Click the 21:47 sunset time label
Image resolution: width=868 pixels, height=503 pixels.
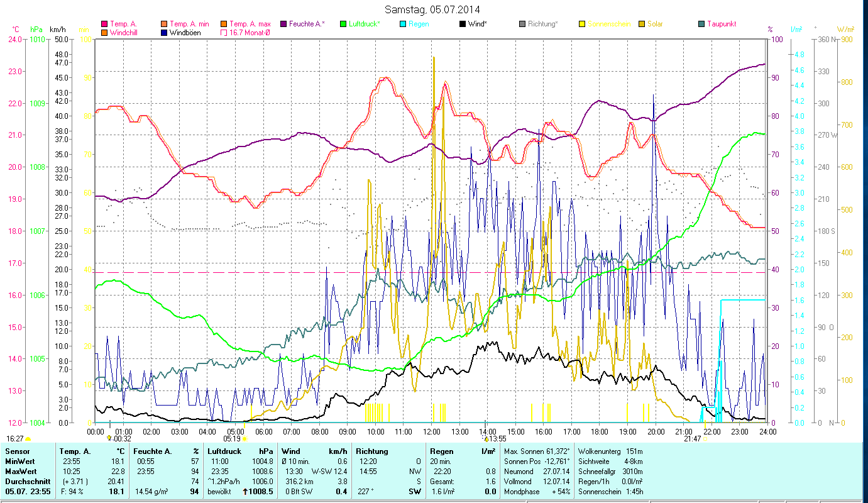tap(693, 439)
